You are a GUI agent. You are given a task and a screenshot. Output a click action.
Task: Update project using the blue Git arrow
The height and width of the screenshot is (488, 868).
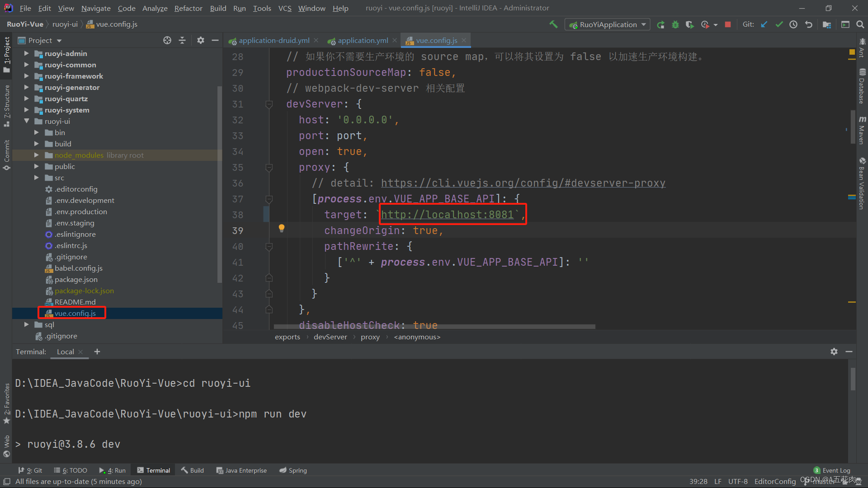point(764,24)
